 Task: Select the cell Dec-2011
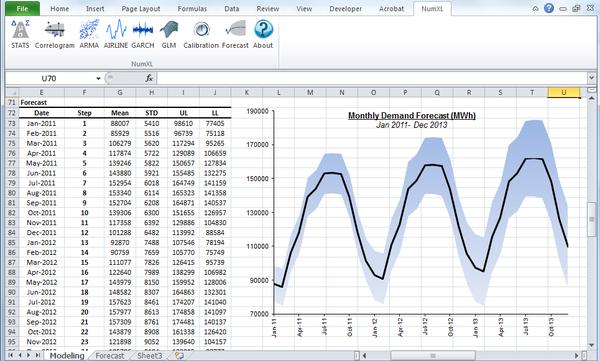tap(41, 232)
